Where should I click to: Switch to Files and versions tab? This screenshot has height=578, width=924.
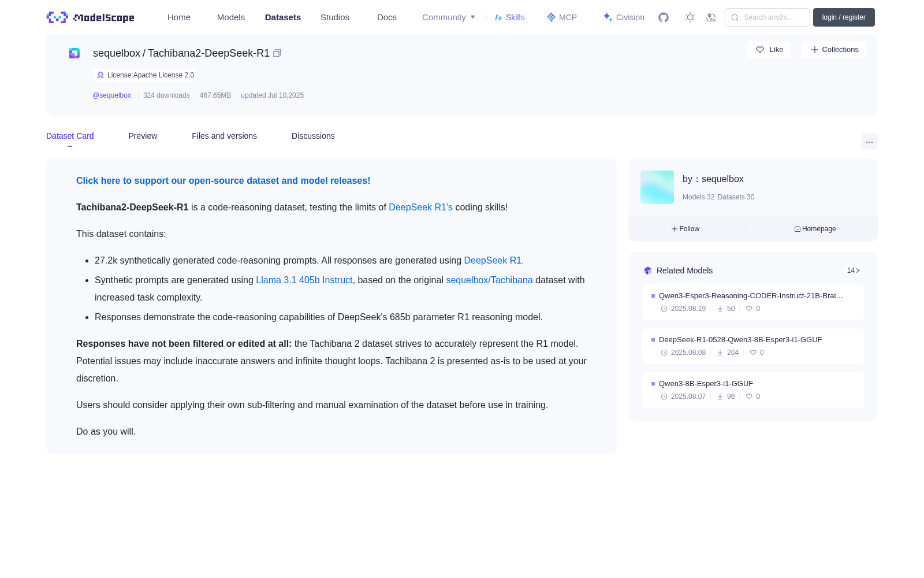click(x=224, y=136)
